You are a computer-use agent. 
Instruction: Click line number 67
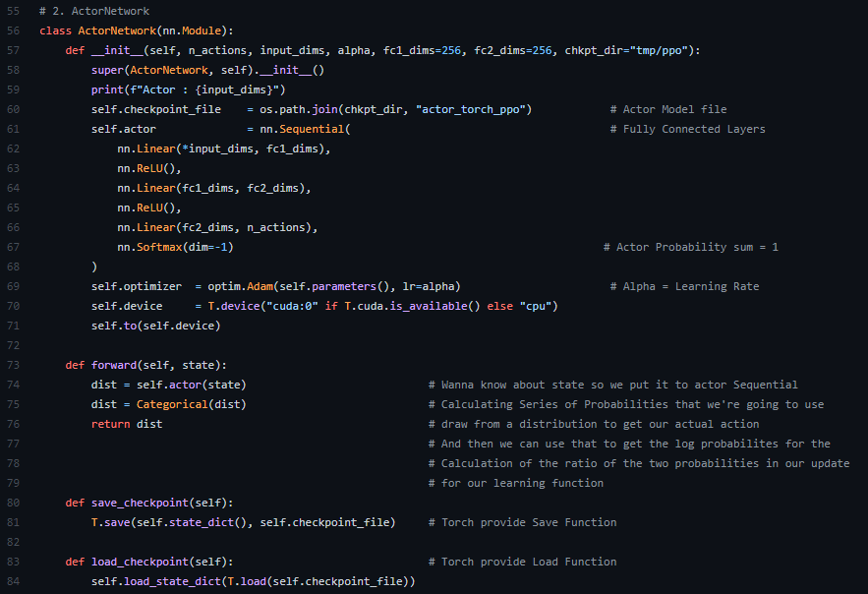coord(14,247)
